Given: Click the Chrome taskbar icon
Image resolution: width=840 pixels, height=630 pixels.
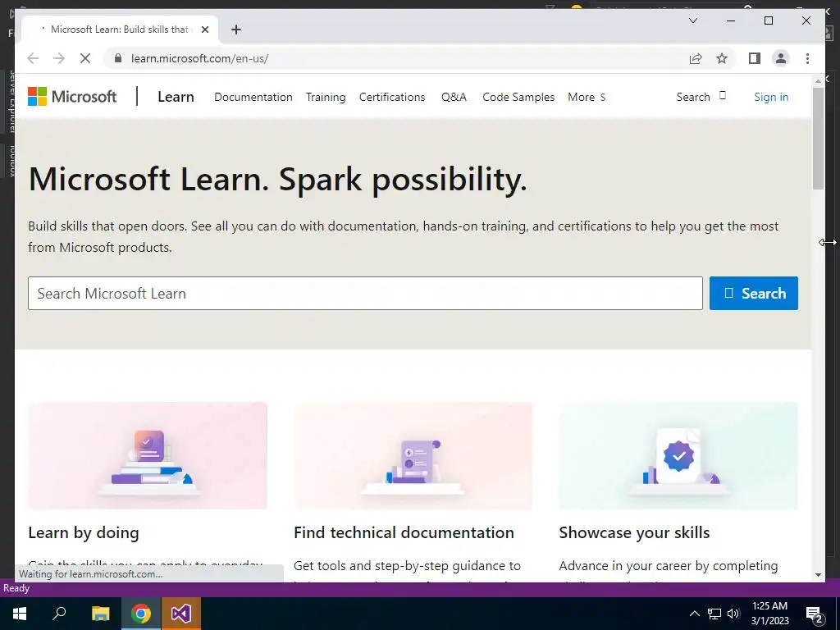Looking at the screenshot, I should coord(141,614).
